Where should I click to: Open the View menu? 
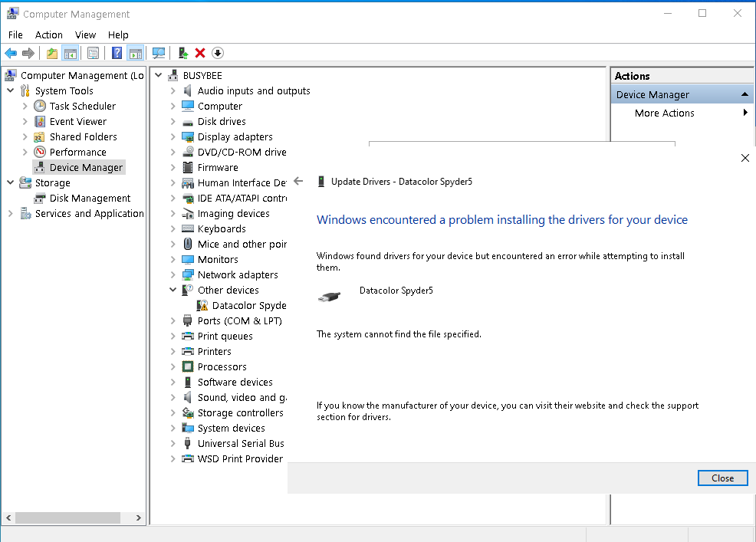(85, 34)
